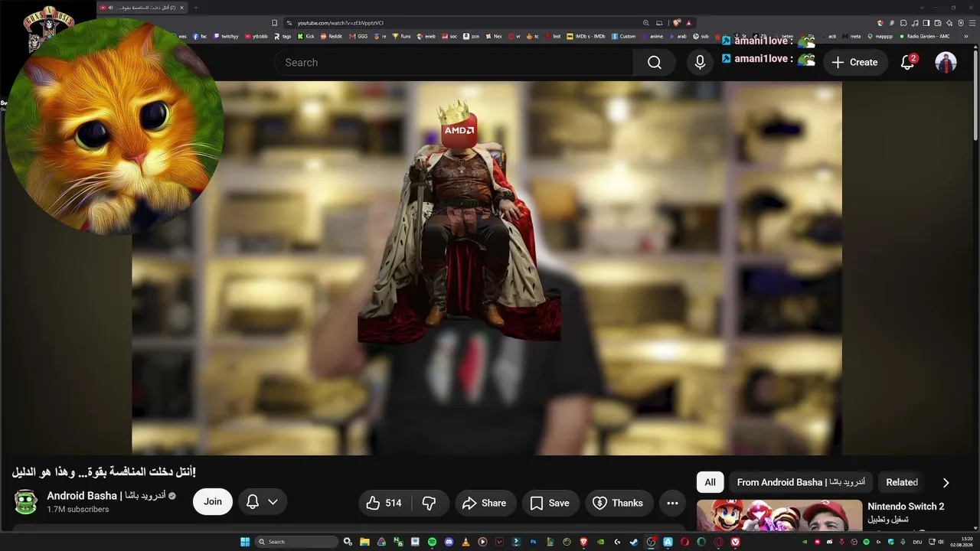Open Discord from the taskbar
980x551 pixels.
point(449,542)
